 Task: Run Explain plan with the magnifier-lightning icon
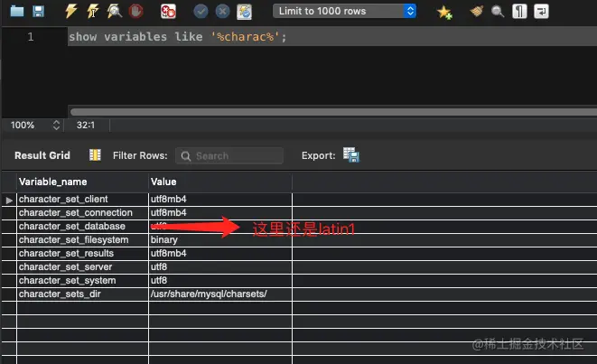[114, 11]
